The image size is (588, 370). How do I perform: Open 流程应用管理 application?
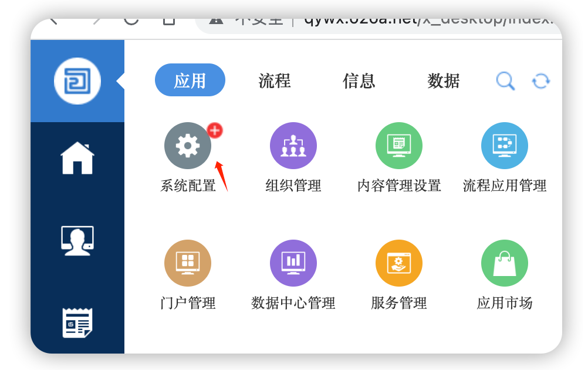click(505, 146)
